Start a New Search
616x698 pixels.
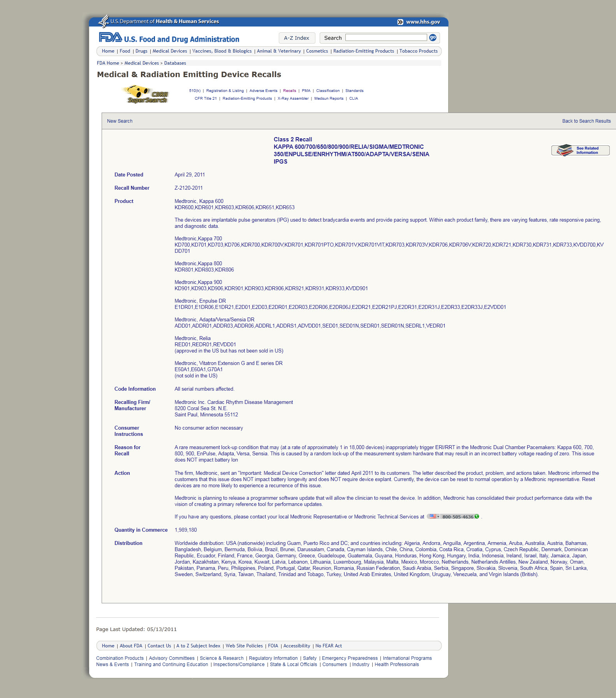(120, 121)
